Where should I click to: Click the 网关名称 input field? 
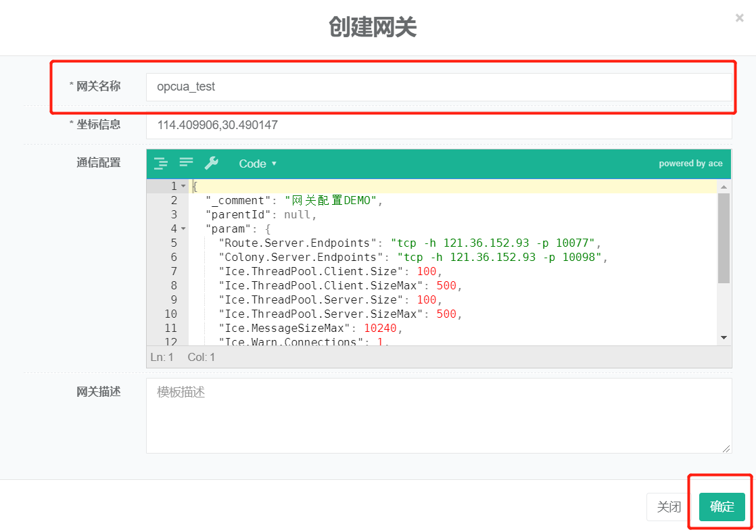pyautogui.click(x=438, y=87)
